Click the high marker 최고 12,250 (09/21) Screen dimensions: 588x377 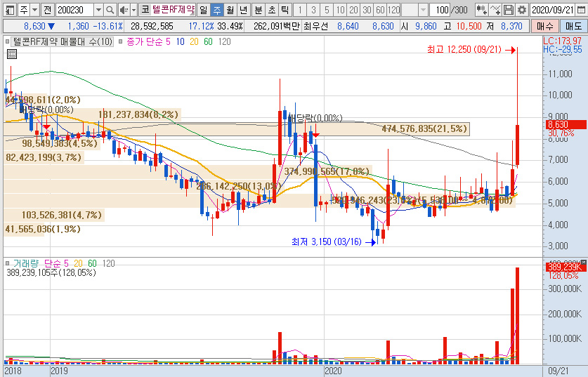tap(464, 49)
